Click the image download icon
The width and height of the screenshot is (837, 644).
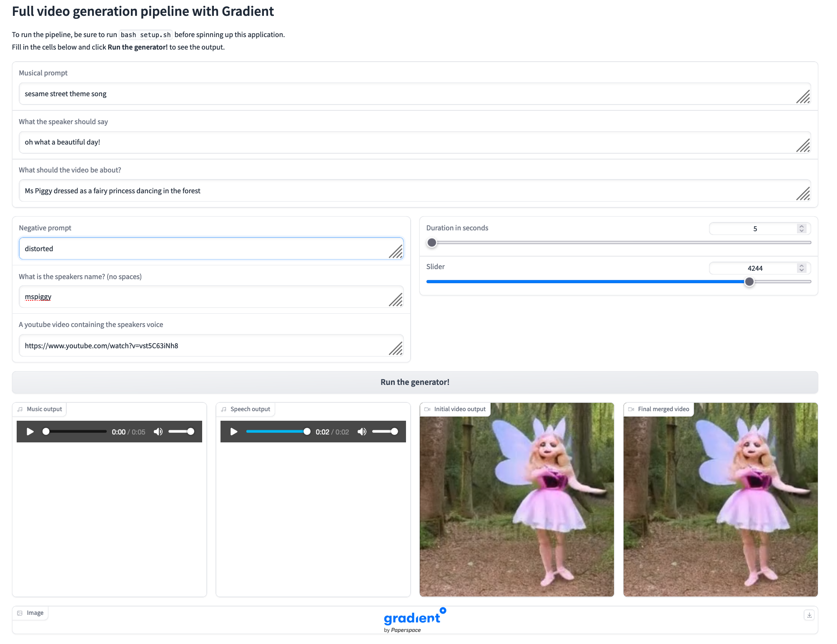tap(809, 615)
